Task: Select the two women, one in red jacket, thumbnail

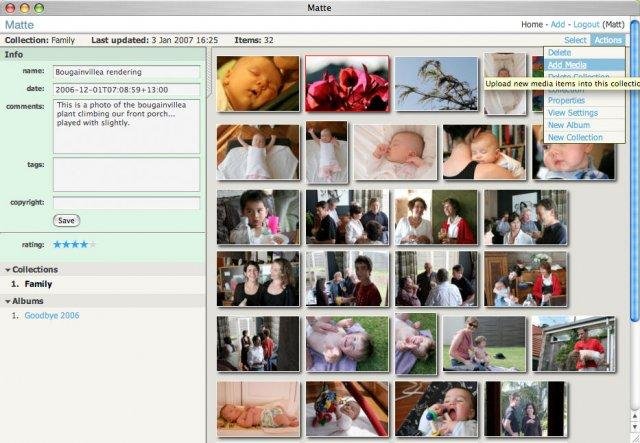Action: (436, 217)
